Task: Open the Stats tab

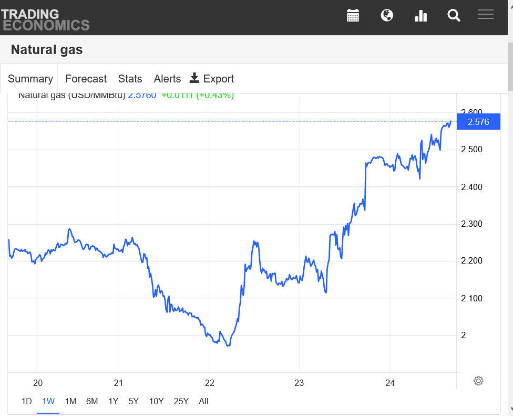Action: [130, 79]
